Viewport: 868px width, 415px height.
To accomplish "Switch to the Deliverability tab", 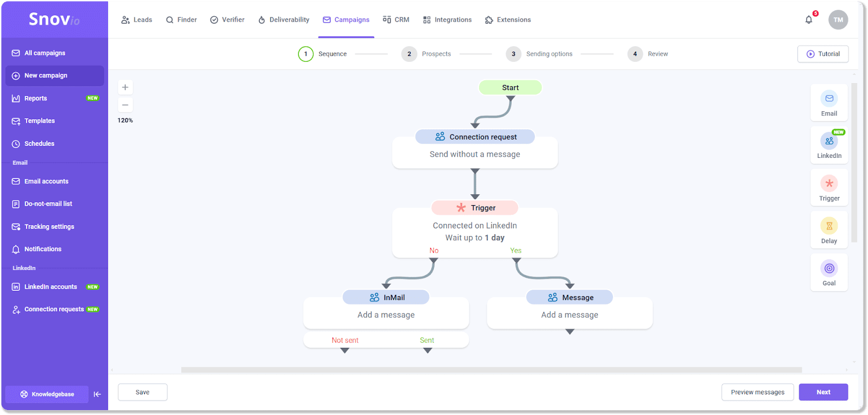I will pos(284,20).
